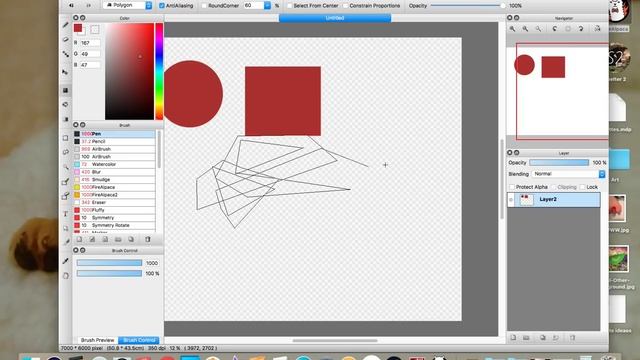Adjust the brush size slider showing 1000
The width and height of the screenshot is (640, 360).
(x=109, y=263)
